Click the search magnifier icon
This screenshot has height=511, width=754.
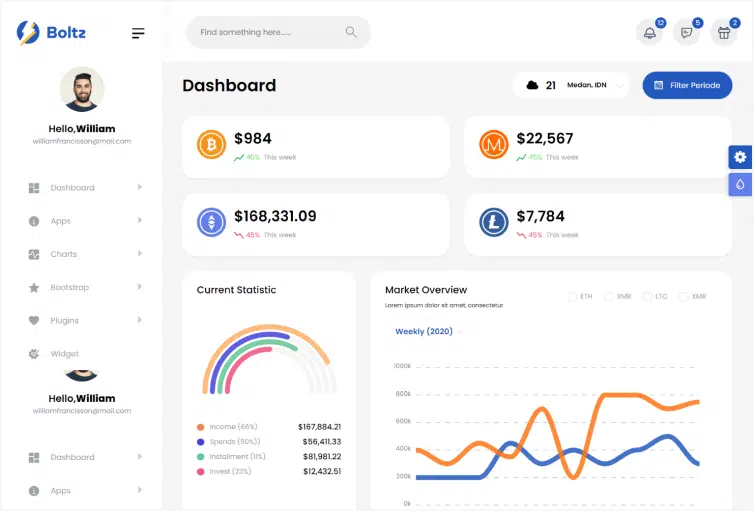point(351,32)
